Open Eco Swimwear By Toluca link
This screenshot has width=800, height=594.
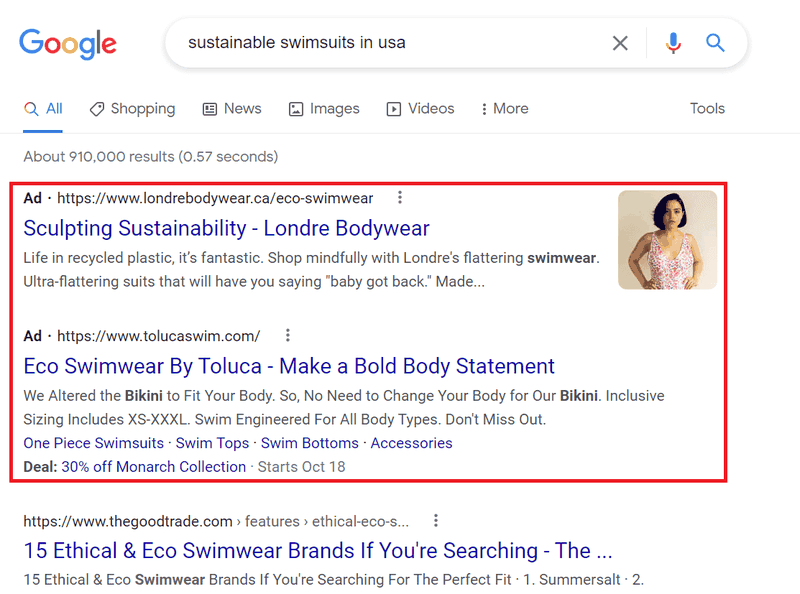click(x=289, y=366)
